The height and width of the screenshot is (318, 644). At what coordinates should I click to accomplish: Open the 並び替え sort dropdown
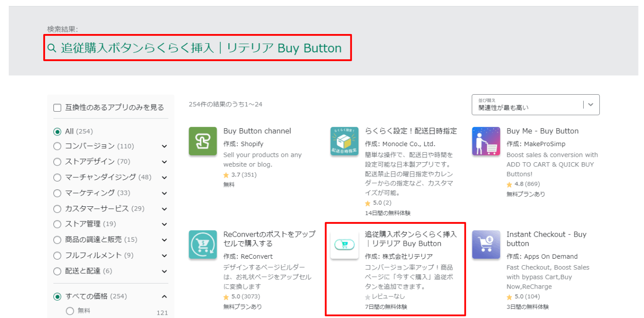pyautogui.click(x=535, y=105)
